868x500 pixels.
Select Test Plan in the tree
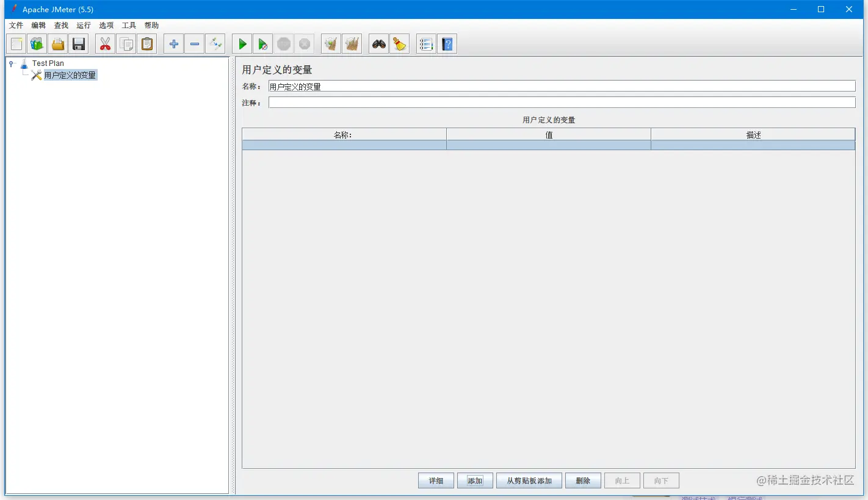tap(48, 63)
